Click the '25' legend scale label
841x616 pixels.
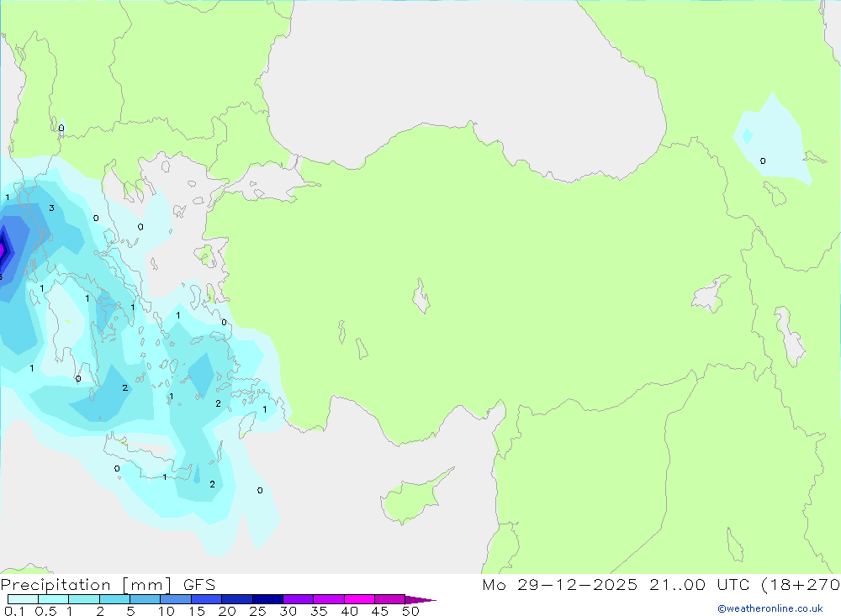[258, 611]
